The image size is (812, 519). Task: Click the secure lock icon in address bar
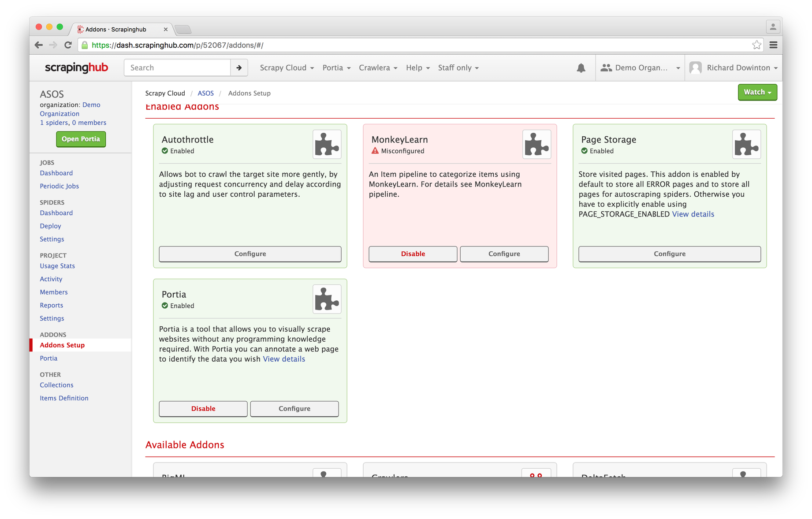85,45
